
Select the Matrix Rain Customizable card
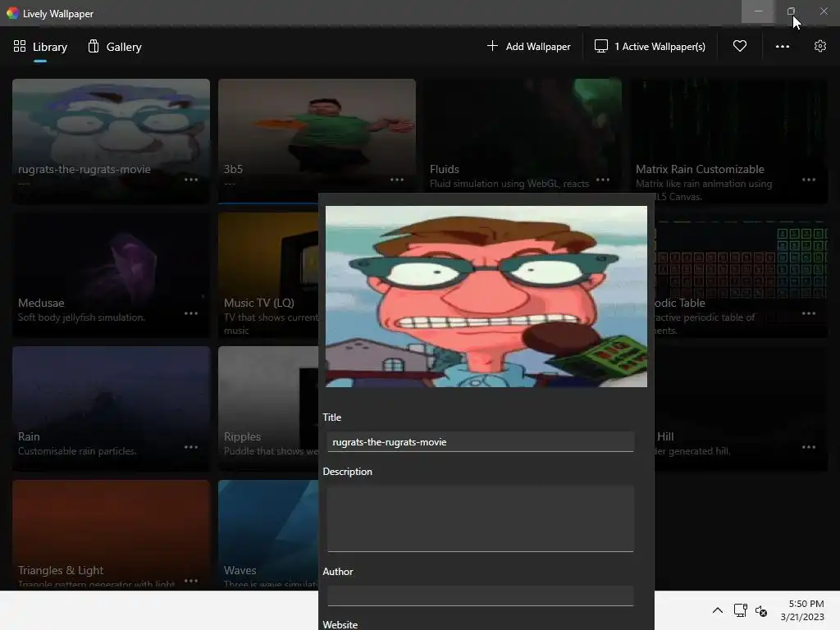coord(728,140)
